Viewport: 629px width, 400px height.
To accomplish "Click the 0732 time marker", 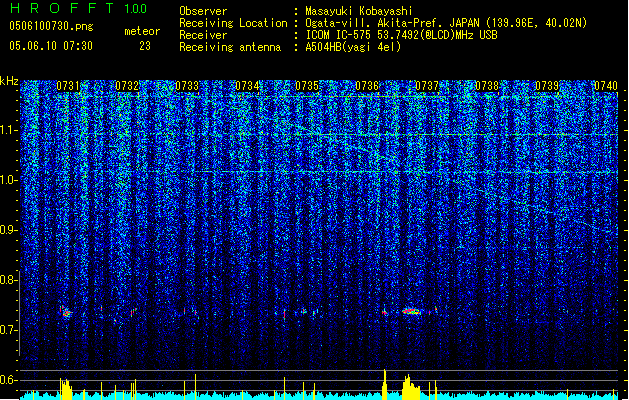I will 127,86.
